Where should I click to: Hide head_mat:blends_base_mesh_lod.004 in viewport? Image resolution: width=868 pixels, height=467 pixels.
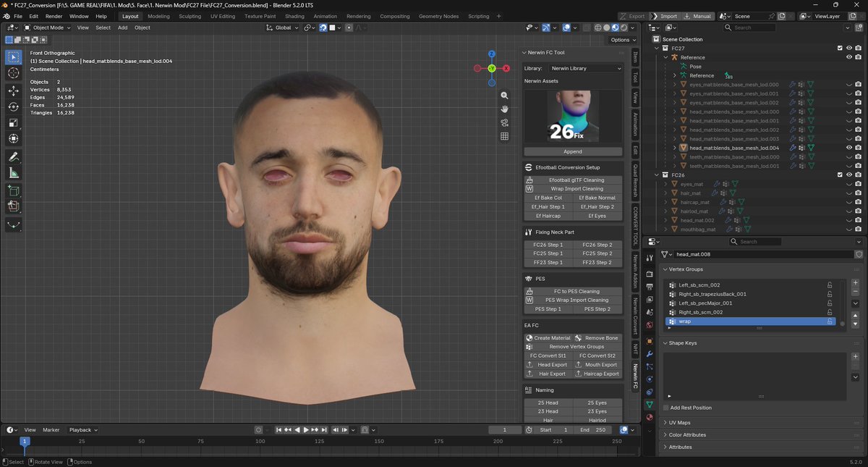(x=849, y=148)
